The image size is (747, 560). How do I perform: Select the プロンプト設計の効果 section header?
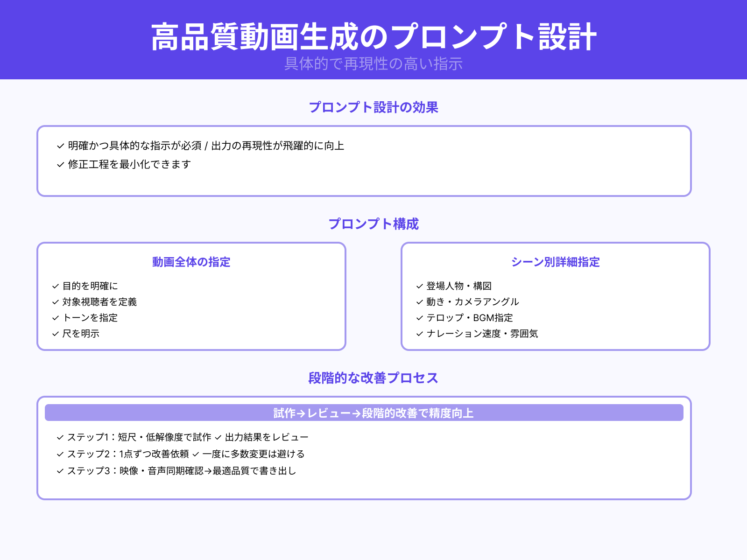click(x=373, y=107)
